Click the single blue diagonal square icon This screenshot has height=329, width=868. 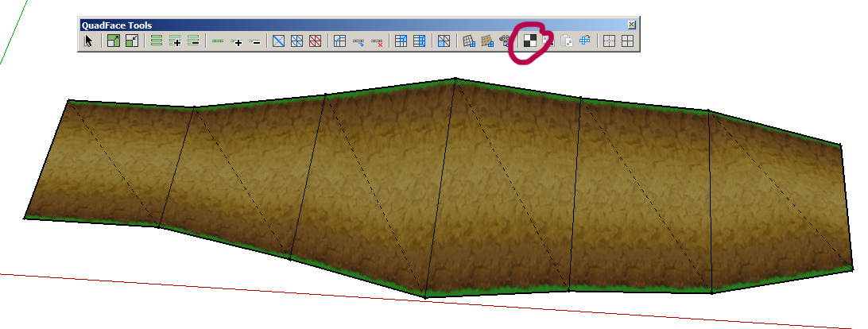(x=279, y=41)
